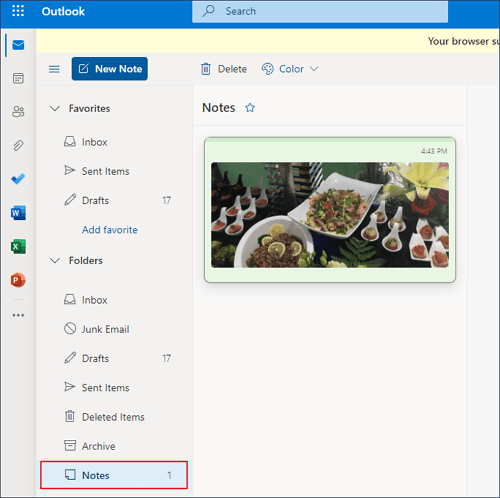Toggle the navigation pane hamburger icon

tap(54, 69)
